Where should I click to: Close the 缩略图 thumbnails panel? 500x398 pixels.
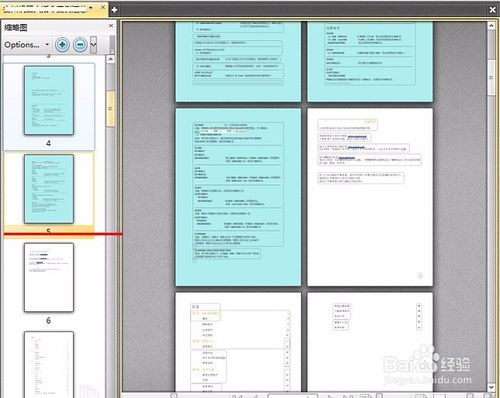[x=111, y=26]
